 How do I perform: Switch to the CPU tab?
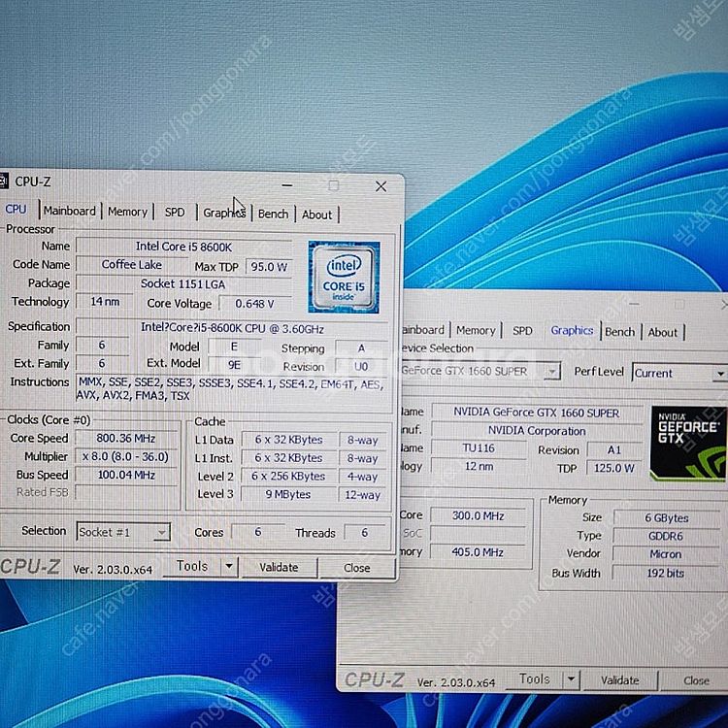(16, 210)
